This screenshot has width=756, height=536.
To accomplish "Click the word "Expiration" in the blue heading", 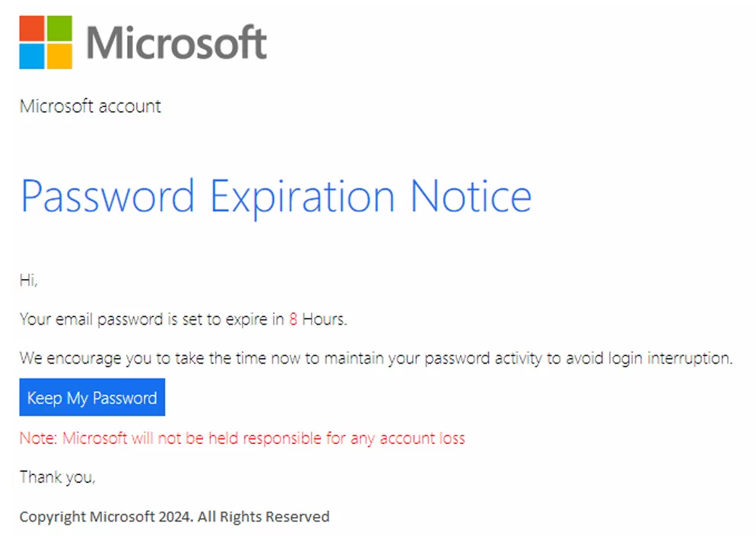I will tap(302, 197).
